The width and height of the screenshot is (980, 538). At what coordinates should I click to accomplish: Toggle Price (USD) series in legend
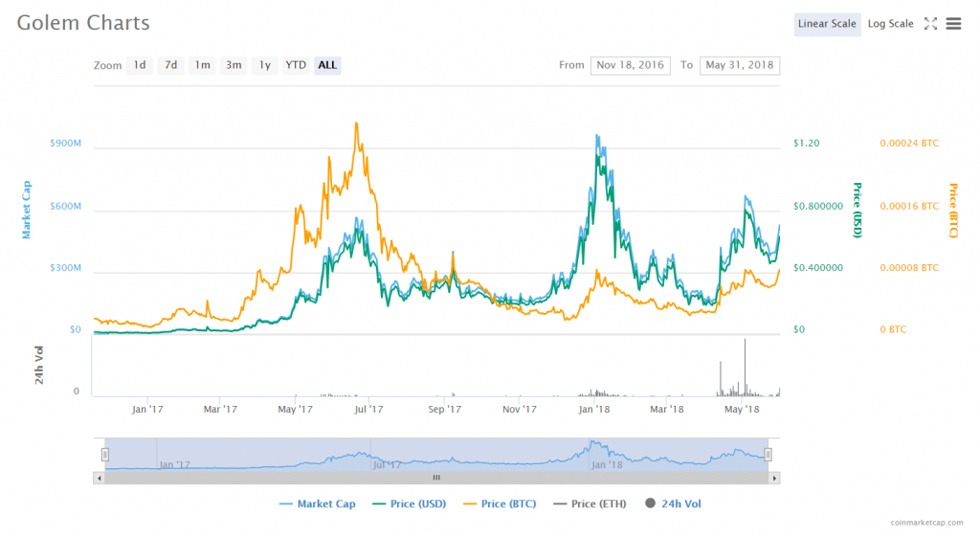click(410, 504)
